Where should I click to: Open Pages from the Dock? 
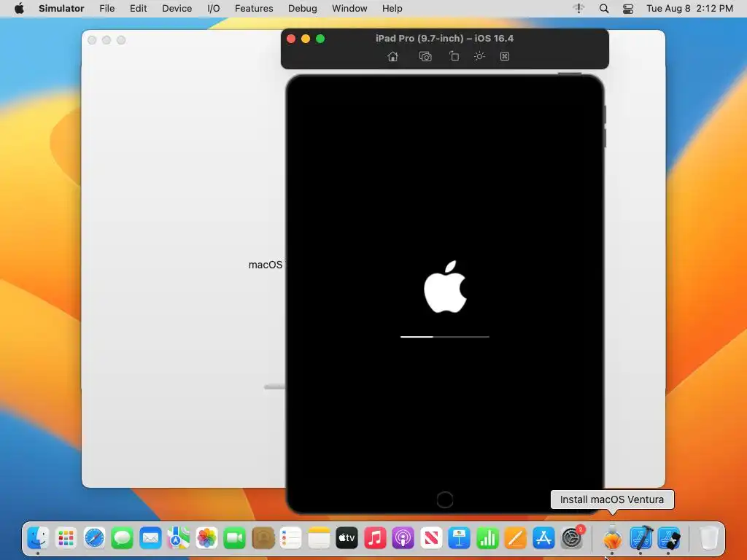click(516, 538)
